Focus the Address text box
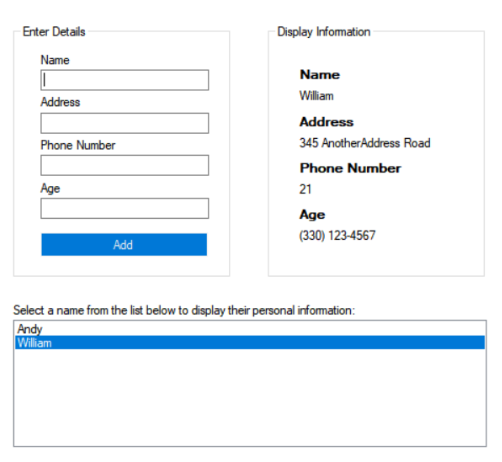The height and width of the screenshot is (462, 502). (125, 123)
